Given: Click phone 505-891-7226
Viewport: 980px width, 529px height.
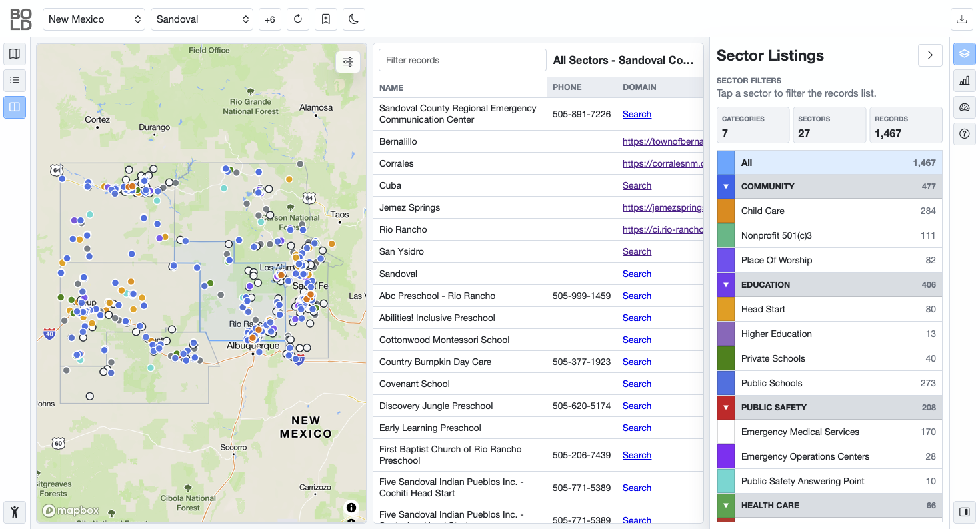Looking at the screenshot, I should click(x=581, y=114).
